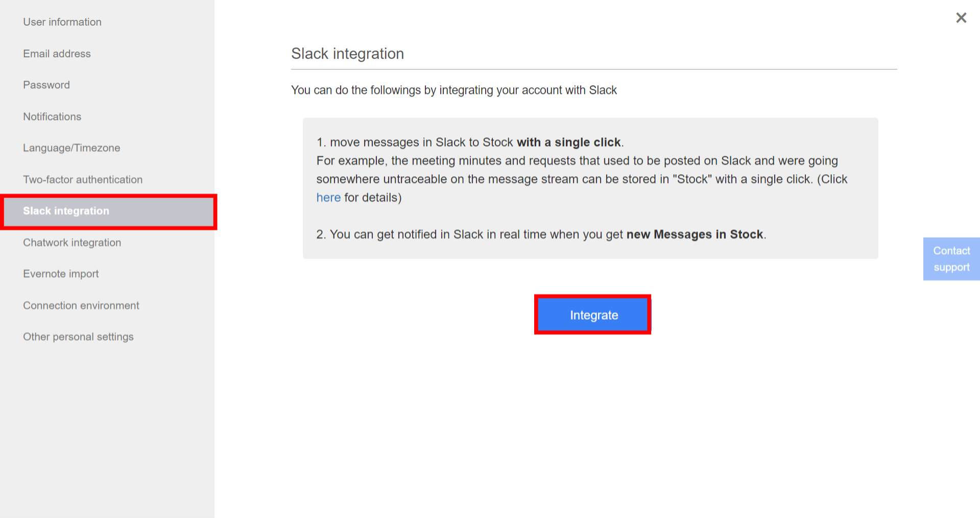Viewport: 980px width, 518px height.
Task: Click the Slack integration page heading
Action: tap(347, 53)
